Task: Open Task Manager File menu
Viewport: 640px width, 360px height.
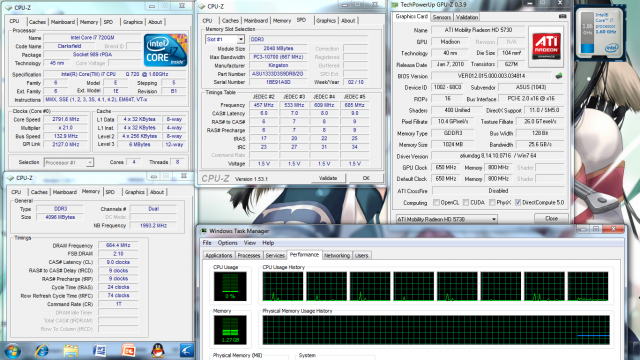Action: pyautogui.click(x=207, y=243)
